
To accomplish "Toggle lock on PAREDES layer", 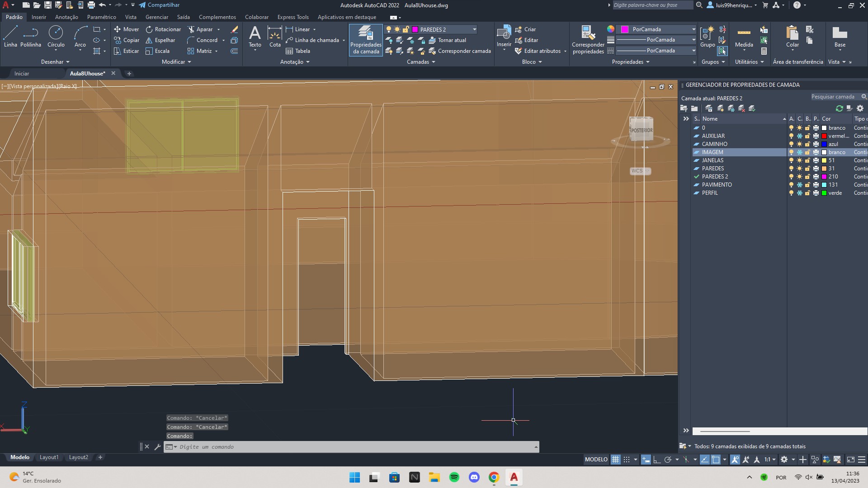I will tap(807, 169).
